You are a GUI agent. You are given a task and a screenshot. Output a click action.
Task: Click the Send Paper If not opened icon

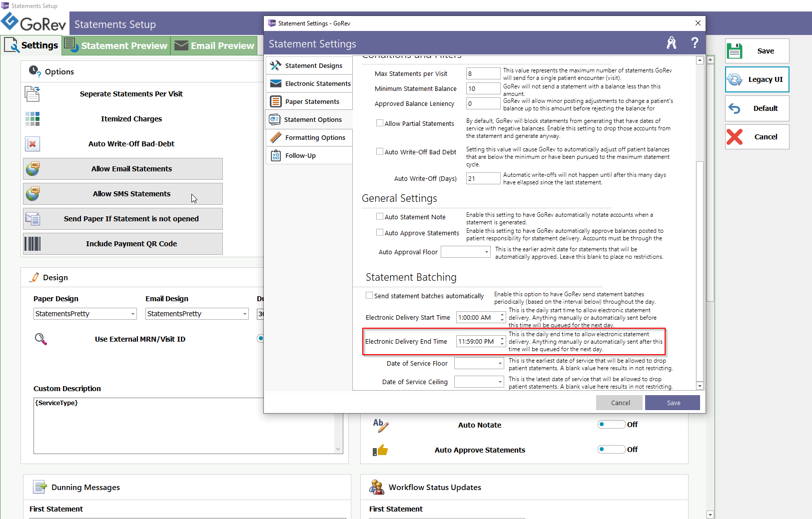[32, 219]
